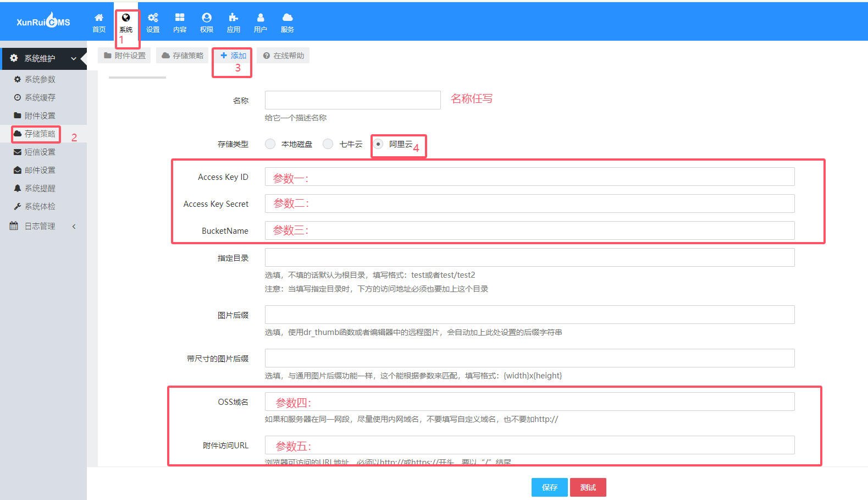Open 系统提醒 in the sidebar
This screenshot has height=500, width=868.
[40, 188]
